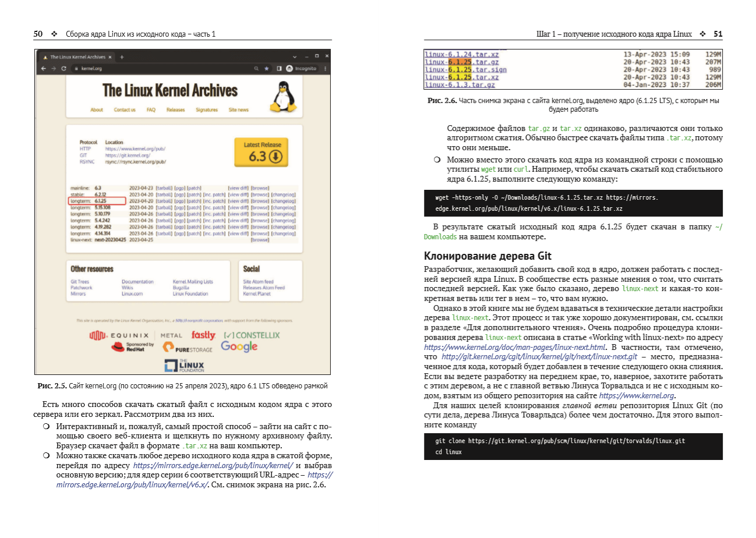Screen dimensions: 756x538
Task: Open the browser side panel icon
Action: coord(279,69)
